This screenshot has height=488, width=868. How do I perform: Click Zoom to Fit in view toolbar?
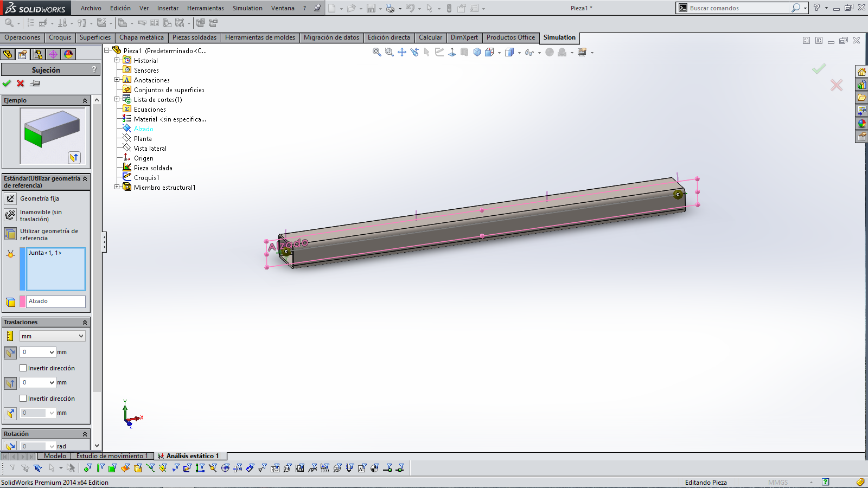[377, 52]
